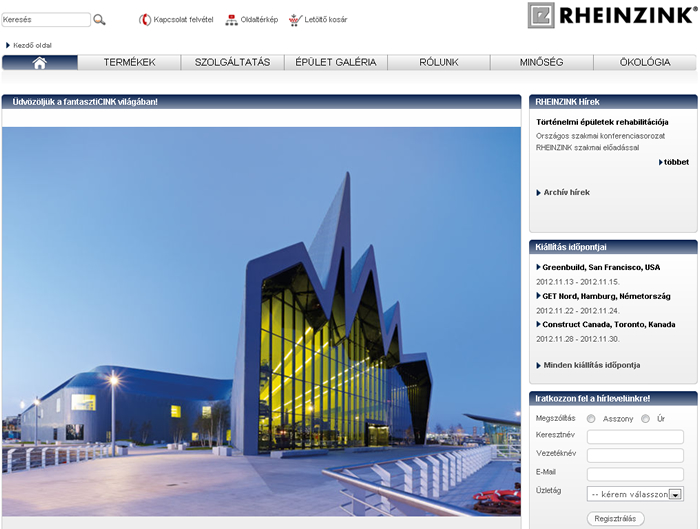Click the Keresztnév input field
The width and height of the screenshot is (700, 529).
(x=635, y=437)
